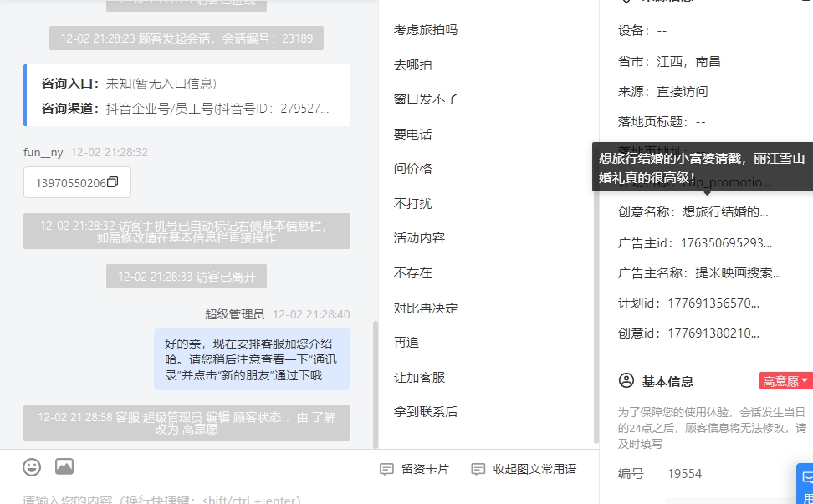Image resolution: width=813 pixels, height=504 pixels.
Task: Click the 创意名称 value text
Action: coord(725,211)
